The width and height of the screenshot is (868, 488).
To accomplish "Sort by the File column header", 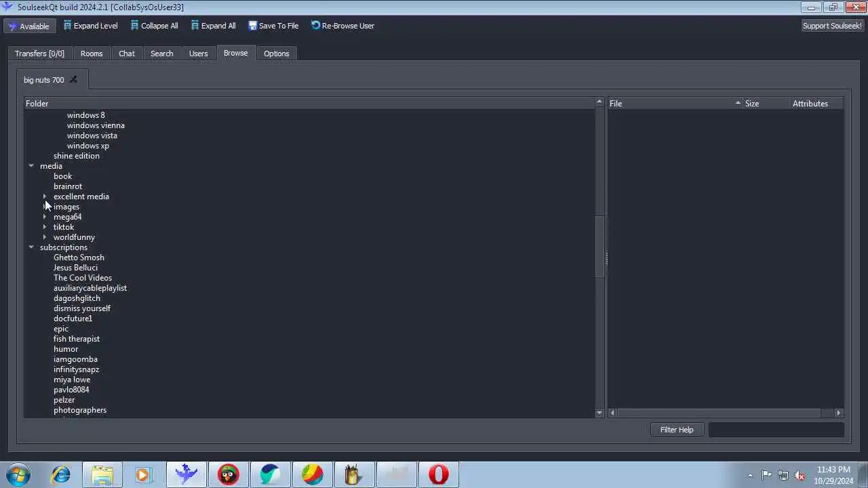I will pos(675,104).
